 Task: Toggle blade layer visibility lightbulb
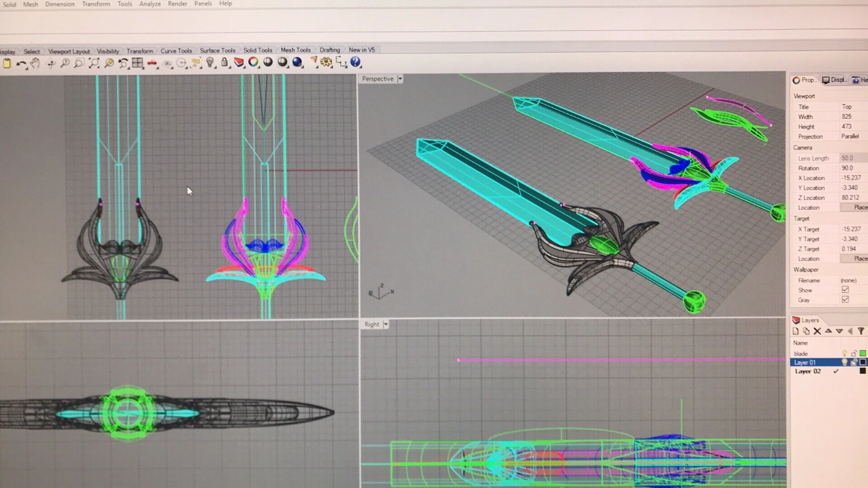point(844,353)
